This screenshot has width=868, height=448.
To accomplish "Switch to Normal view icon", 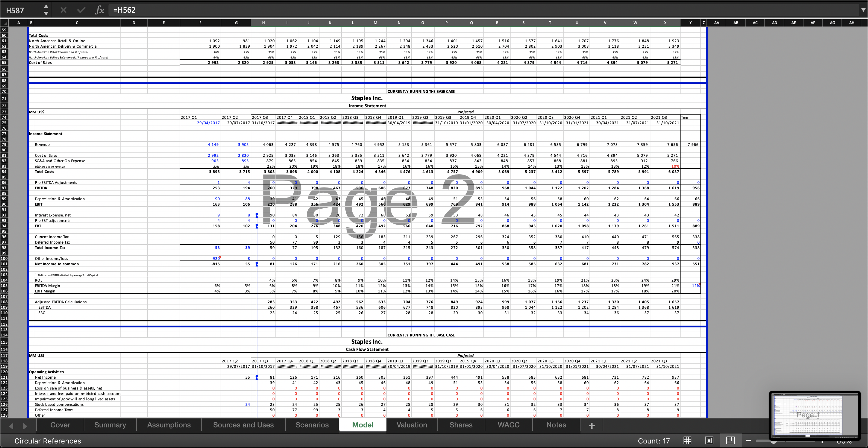I will click(x=687, y=440).
